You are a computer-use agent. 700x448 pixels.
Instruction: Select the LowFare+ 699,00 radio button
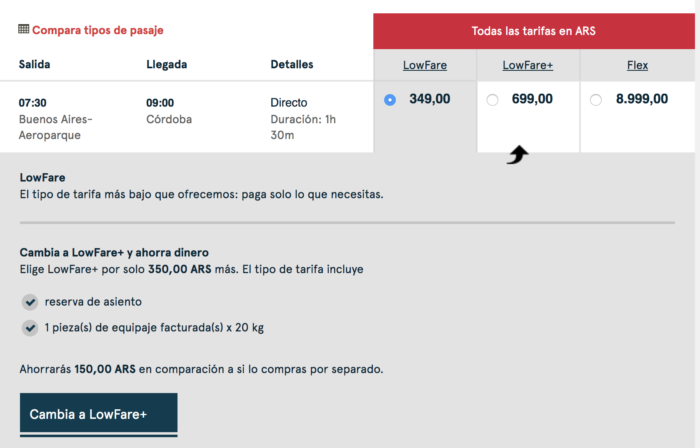(491, 99)
